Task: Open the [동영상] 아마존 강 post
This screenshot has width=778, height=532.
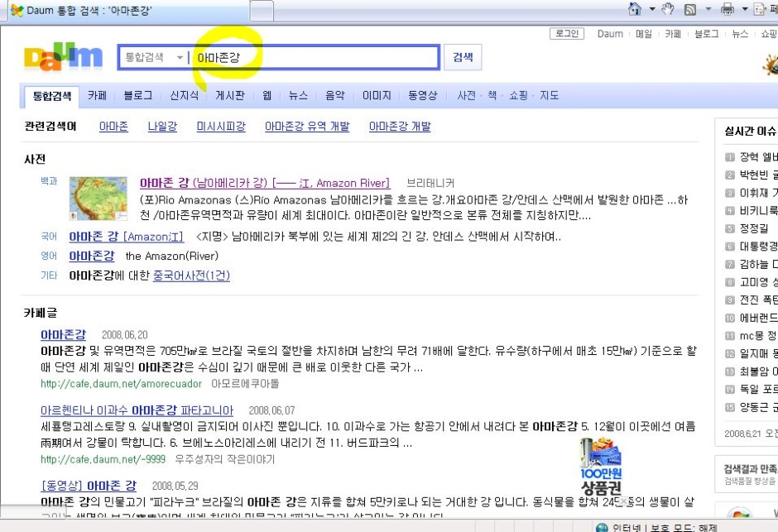Action: pos(89,486)
